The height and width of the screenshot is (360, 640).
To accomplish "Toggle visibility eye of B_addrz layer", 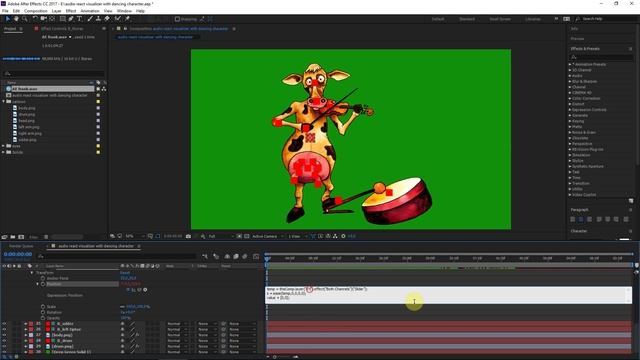I will (4, 324).
